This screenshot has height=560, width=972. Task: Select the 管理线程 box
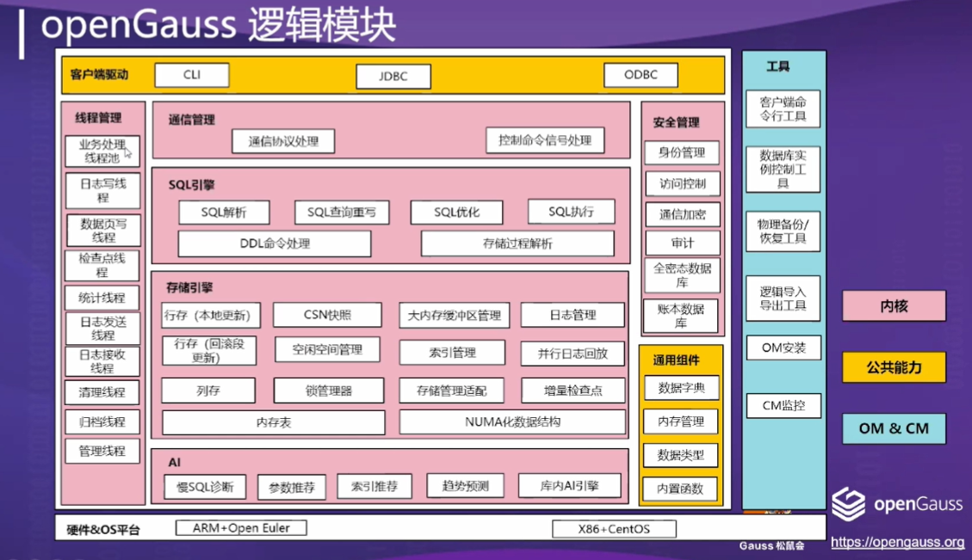click(x=102, y=451)
